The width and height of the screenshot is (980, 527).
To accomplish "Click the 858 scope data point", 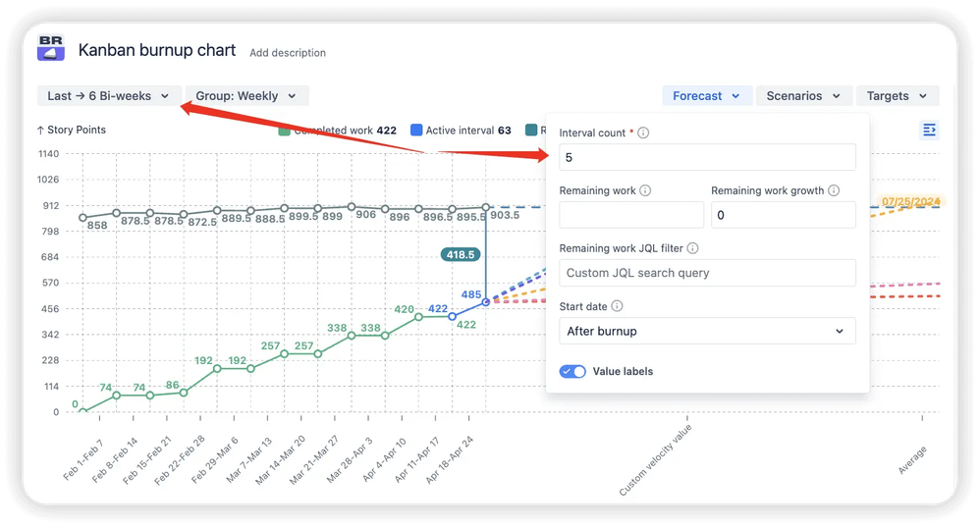I will pyautogui.click(x=82, y=218).
